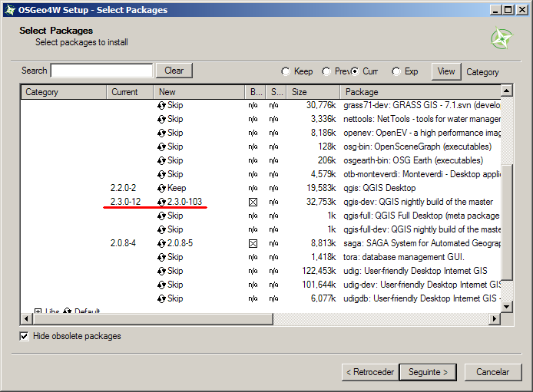Click the current version 2.0.8-4 cell
Image resolution: width=533 pixels, height=392 pixels.
point(123,243)
